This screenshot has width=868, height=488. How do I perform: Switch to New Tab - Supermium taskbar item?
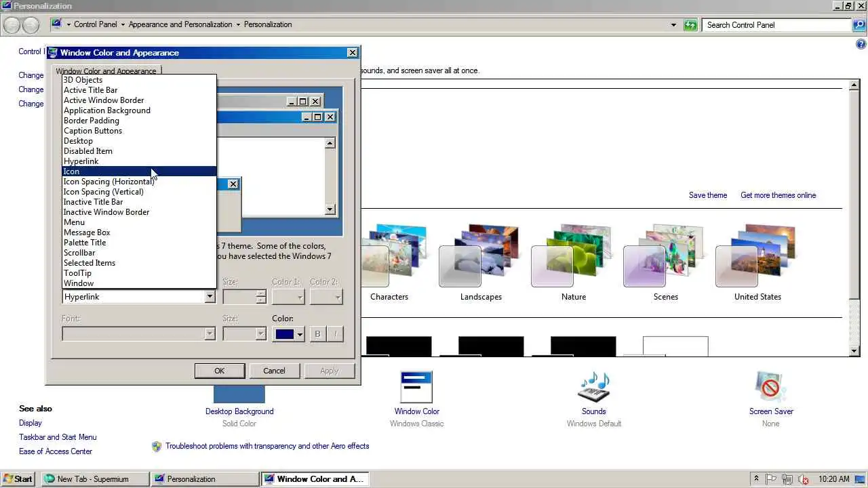(94, 479)
